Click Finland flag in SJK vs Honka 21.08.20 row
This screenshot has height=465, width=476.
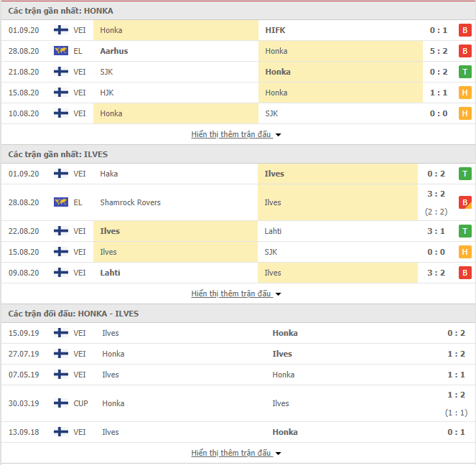pyautogui.click(x=61, y=72)
